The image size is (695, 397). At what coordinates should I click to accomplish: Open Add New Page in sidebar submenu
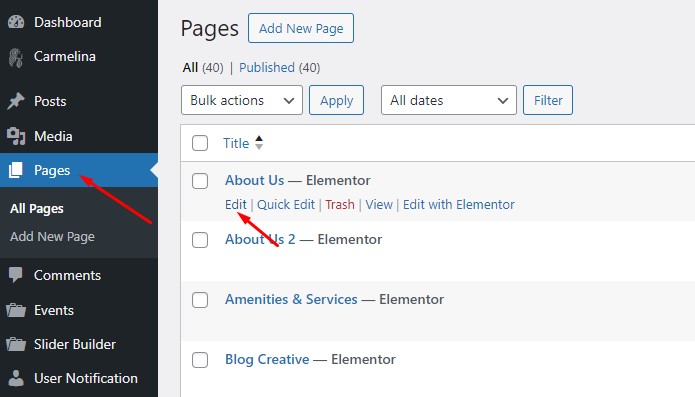[52, 237]
